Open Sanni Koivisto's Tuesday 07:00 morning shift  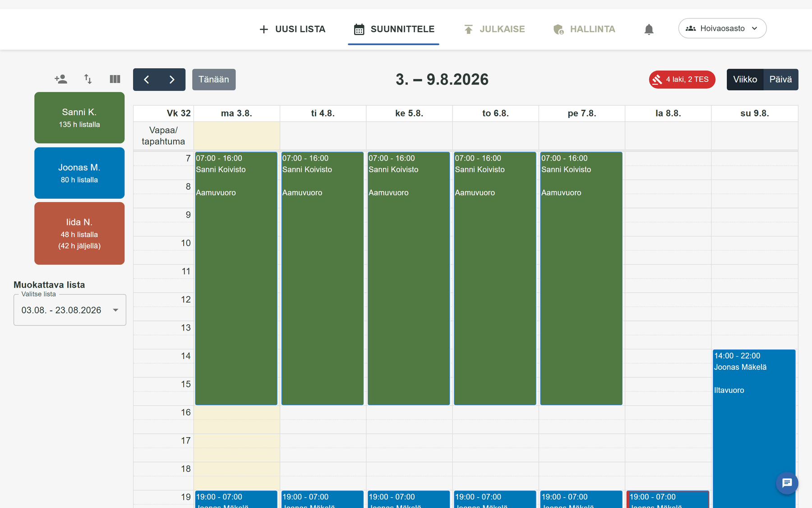coord(323,279)
